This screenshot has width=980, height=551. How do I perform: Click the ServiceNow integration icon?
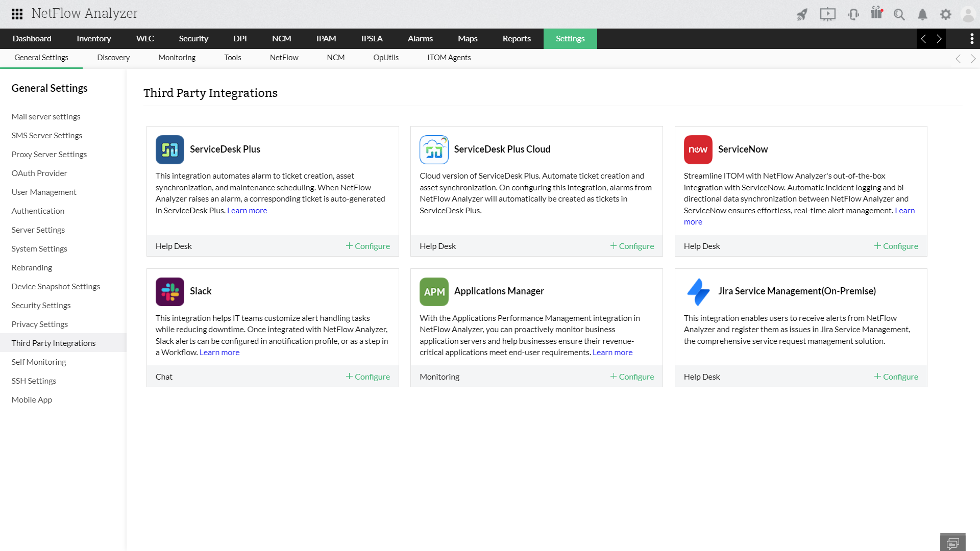pyautogui.click(x=698, y=148)
